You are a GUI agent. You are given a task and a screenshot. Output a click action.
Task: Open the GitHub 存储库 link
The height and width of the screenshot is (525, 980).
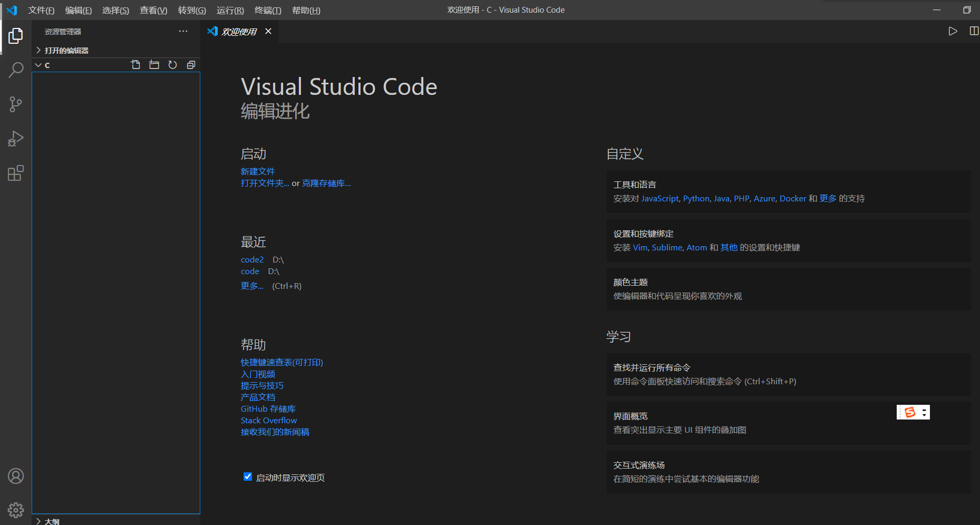point(268,409)
